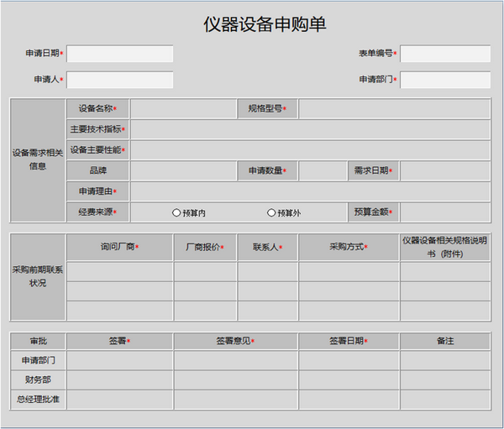Click the 表单编号 input field
This screenshot has width=504, height=429.
tap(445, 54)
